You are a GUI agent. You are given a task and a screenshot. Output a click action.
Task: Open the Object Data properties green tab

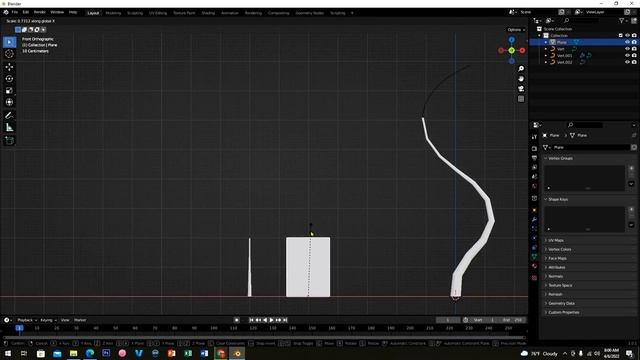pyautogui.click(x=534, y=257)
